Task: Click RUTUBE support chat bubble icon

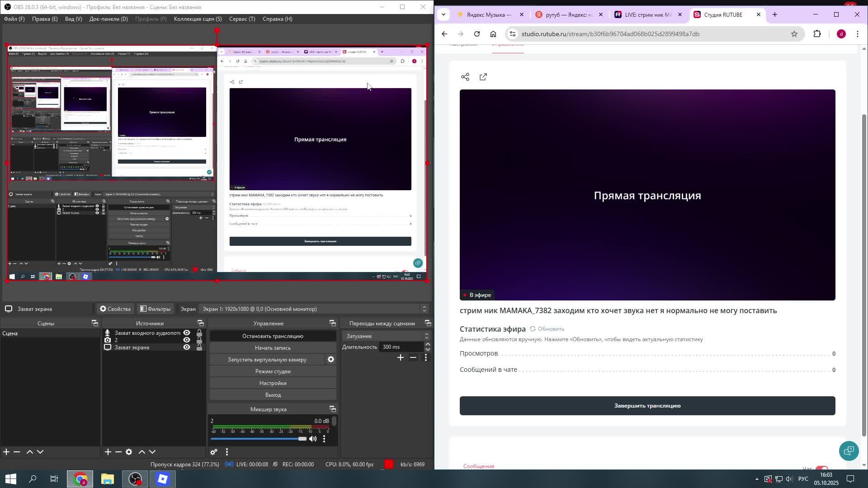Action: (x=849, y=450)
